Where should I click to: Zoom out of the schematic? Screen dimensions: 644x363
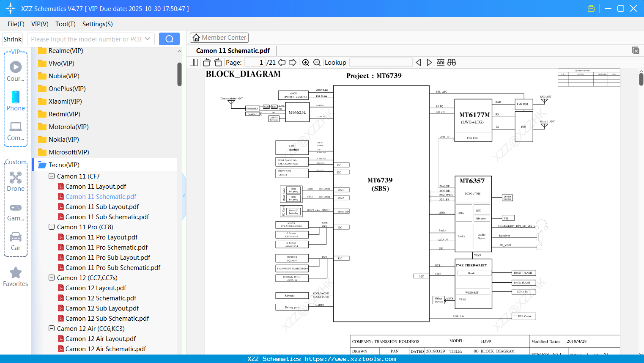(316, 62)
